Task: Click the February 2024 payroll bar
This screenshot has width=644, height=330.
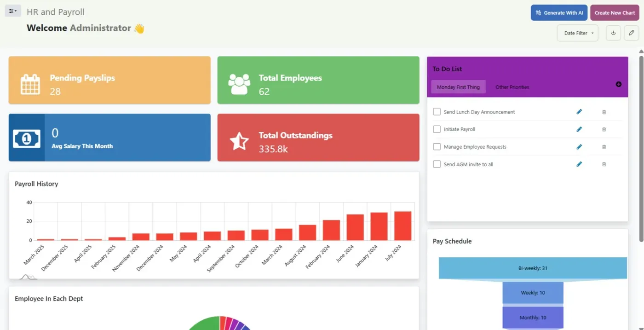Action: [331, 230]
